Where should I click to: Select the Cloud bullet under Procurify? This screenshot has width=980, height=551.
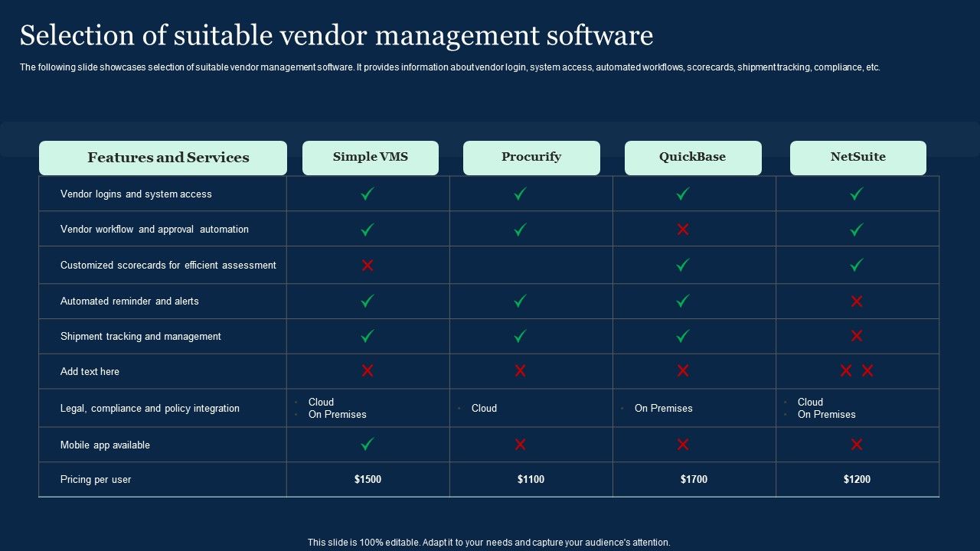pyautogui.click(x=484, y=408)
